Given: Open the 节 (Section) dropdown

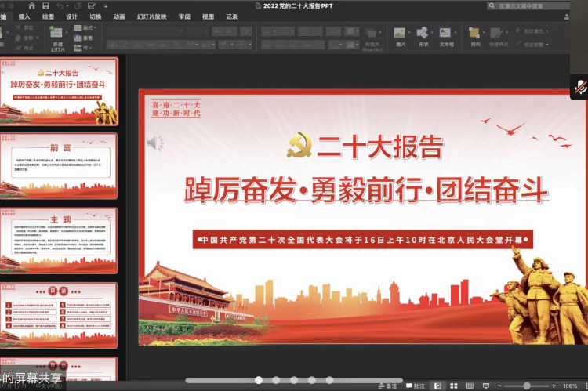Looking at the screenshot, I should [82, 48].
